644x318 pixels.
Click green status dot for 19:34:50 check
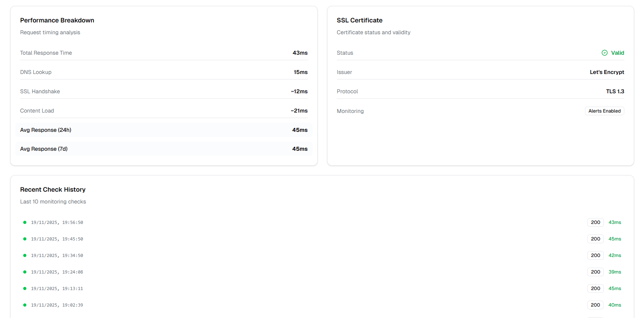[x=25, y=255]
